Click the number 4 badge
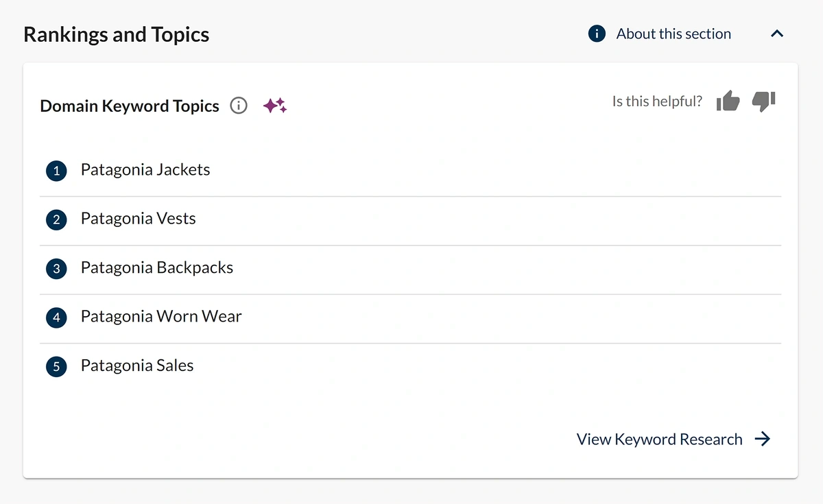 [56, 317]
